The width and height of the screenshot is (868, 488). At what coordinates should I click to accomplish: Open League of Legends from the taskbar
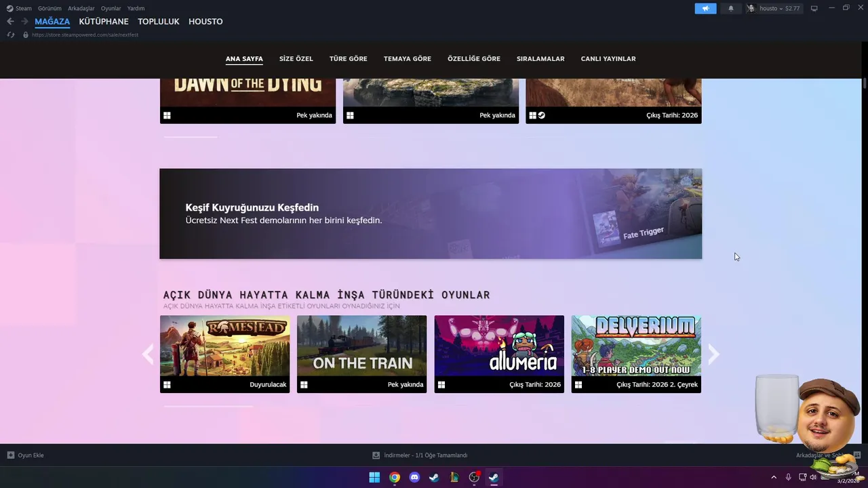[x=454, y=477]
